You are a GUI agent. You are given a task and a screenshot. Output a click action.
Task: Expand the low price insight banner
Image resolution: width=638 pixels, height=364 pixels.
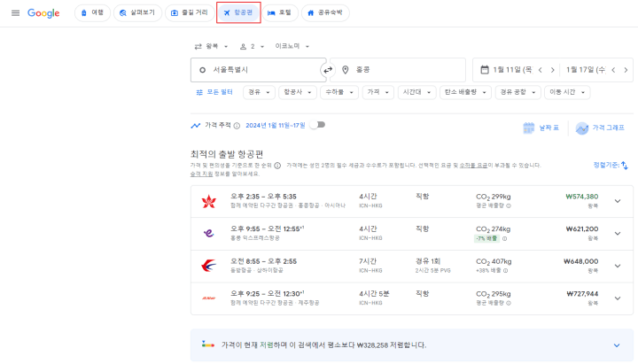(617, 345)
